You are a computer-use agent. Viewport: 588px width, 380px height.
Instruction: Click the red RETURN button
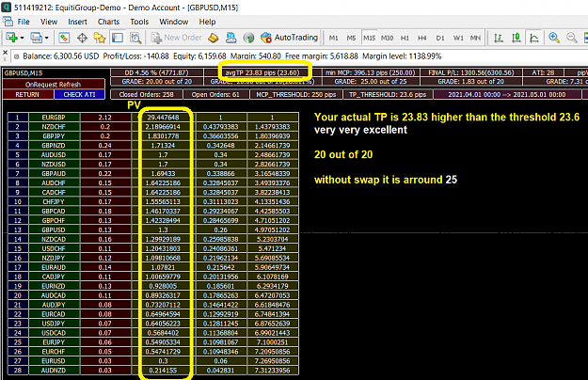[x=27, y=94]
